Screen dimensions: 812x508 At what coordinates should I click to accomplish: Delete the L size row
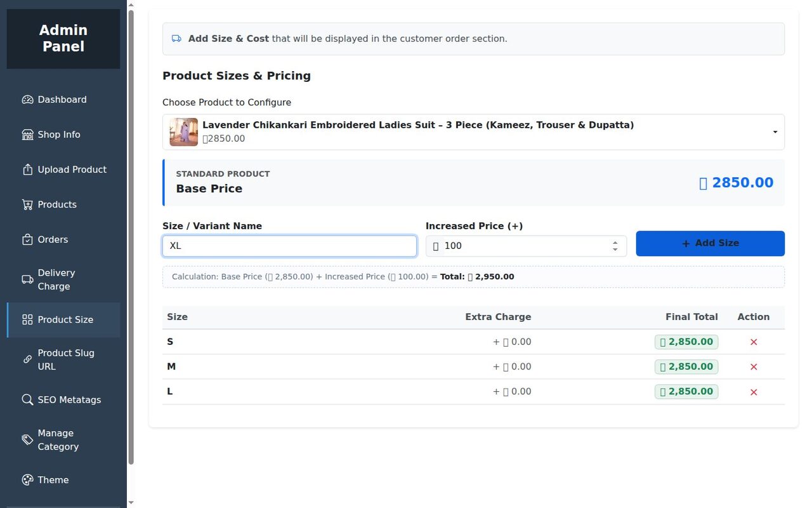click(754, 392)
